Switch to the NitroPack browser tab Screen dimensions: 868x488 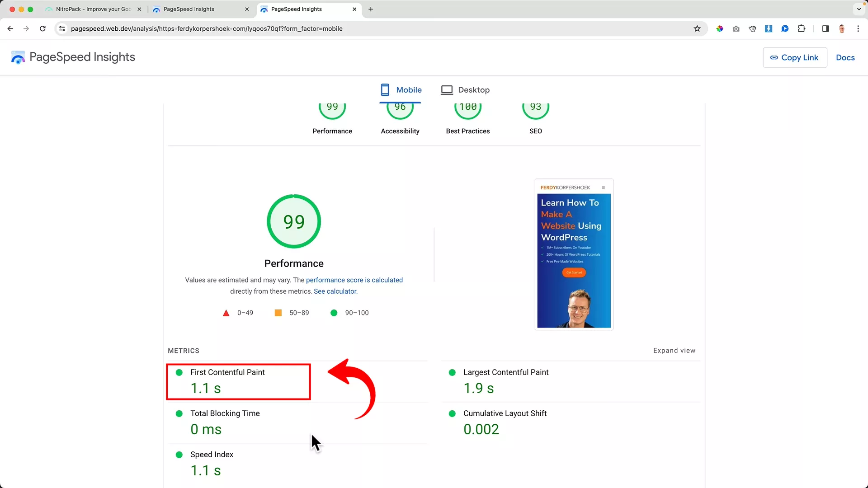coord(93,9)
